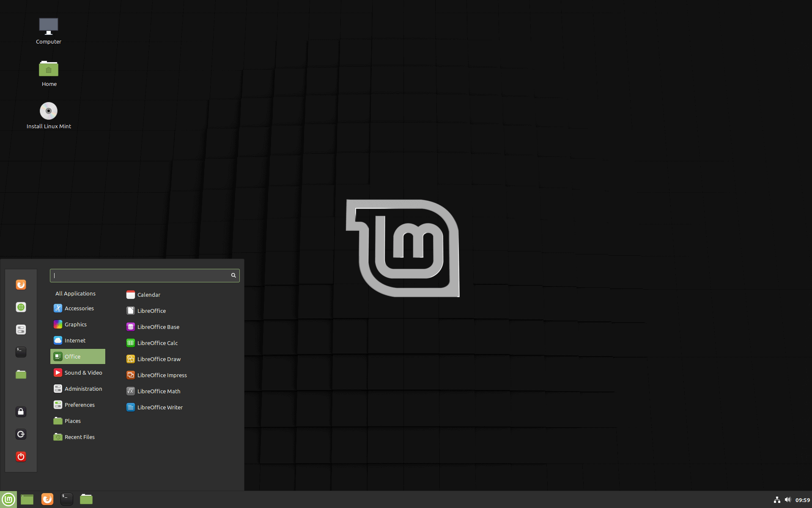Image resolution: width=812 pixels, height=508 pixels.
Task: Expand the Sound & Video category
Action: 84,372
